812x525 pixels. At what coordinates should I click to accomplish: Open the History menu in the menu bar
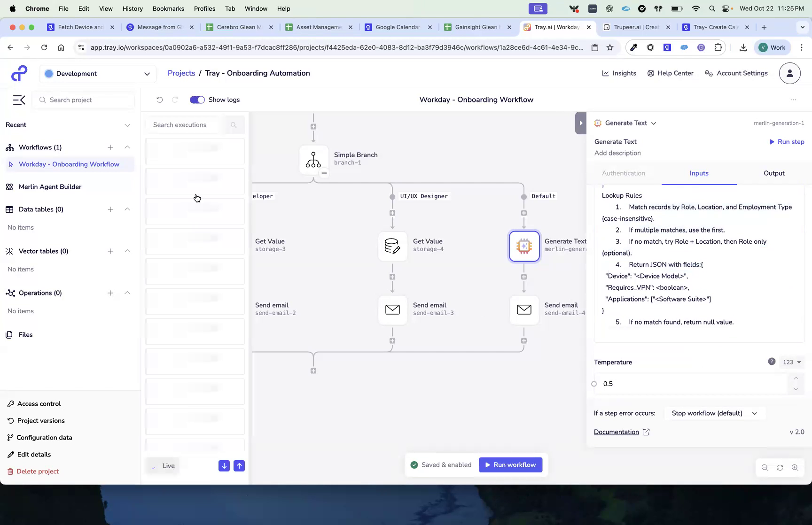tap(133, 8)
